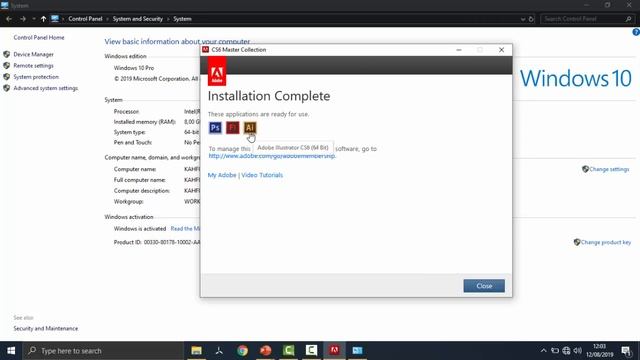640x360 pixels.
Task: Select System breadcrumb in address bar
Action: (182, 19)
